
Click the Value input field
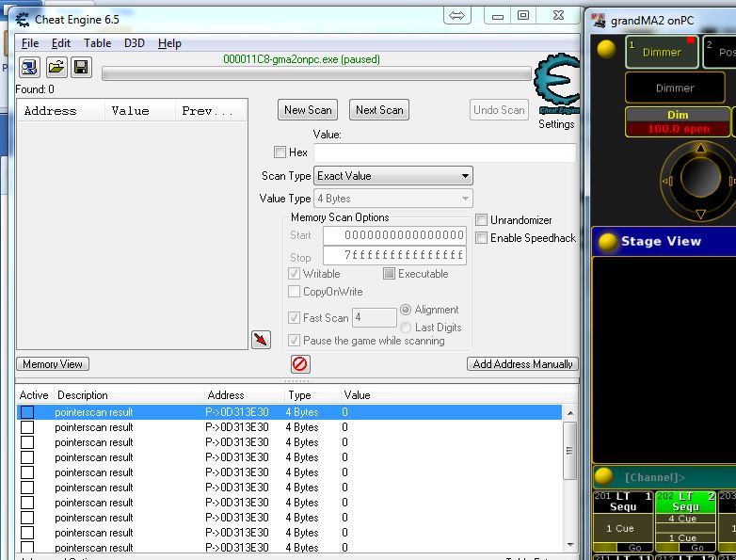coord(444,152)
